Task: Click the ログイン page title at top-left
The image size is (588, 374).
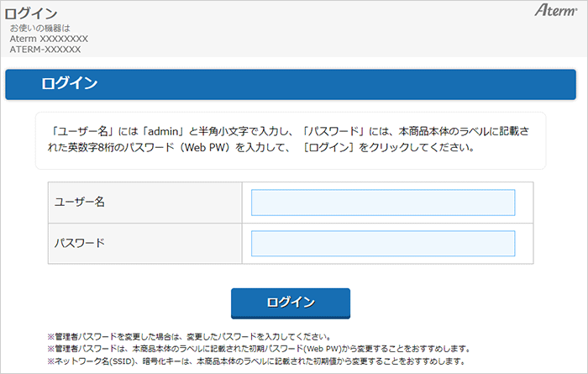Action: (31, 13)
